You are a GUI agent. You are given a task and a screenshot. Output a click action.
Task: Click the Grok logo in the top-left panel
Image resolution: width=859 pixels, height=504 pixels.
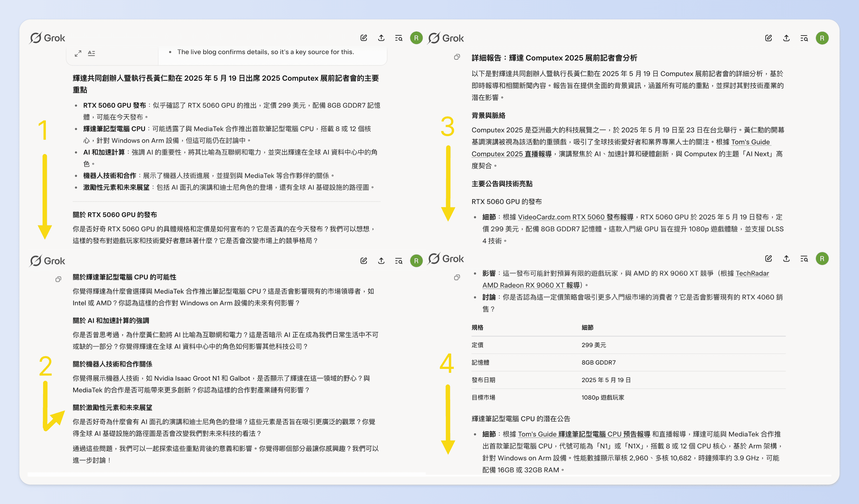(x=48, y=38)
